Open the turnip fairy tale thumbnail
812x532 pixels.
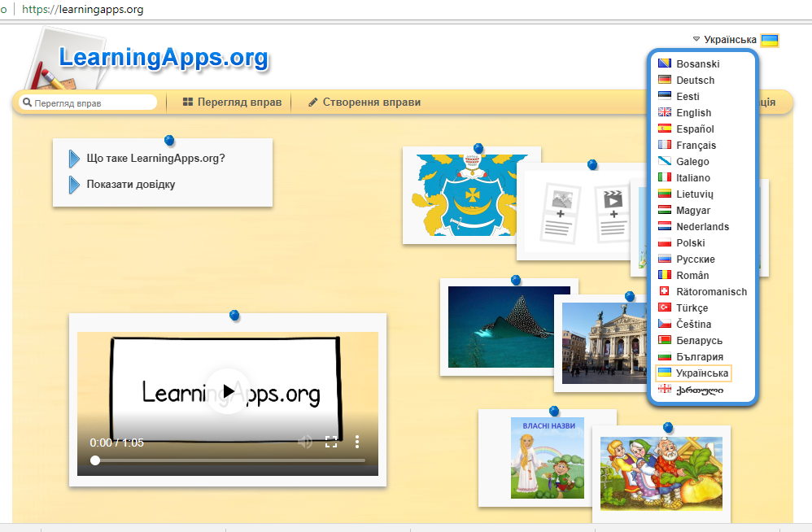tap(661, 474)
